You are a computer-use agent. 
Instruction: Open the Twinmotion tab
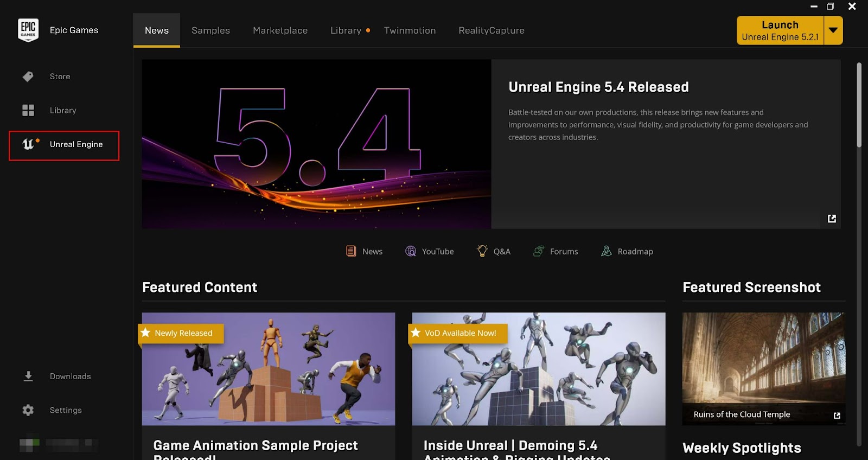click(410, 30)
